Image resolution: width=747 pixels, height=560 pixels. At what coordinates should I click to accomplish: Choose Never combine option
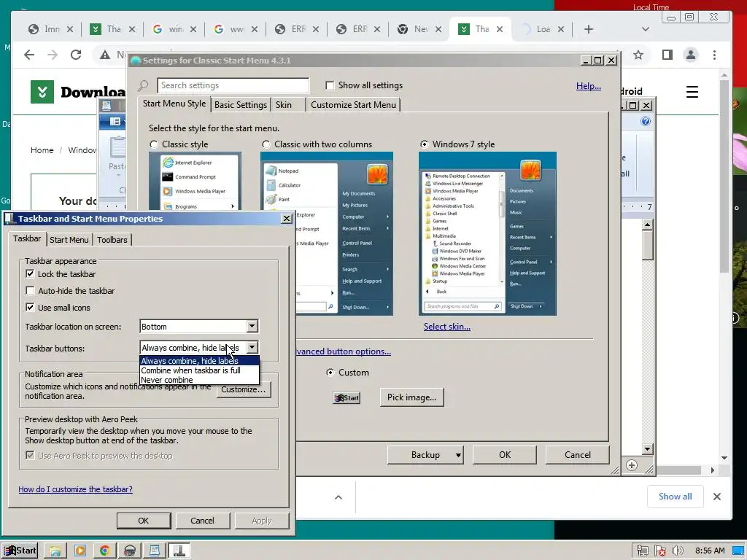pyautogui.click(x=199, y=380)
